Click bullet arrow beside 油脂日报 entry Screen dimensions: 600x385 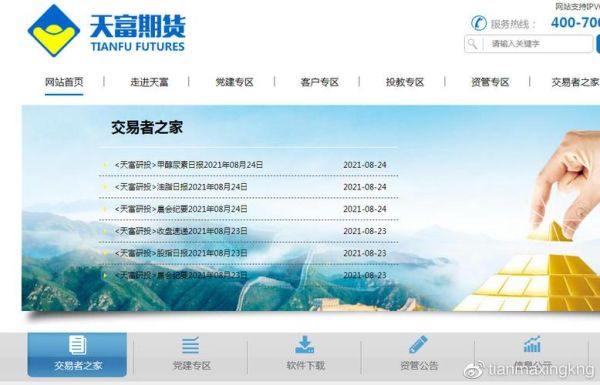105,187
